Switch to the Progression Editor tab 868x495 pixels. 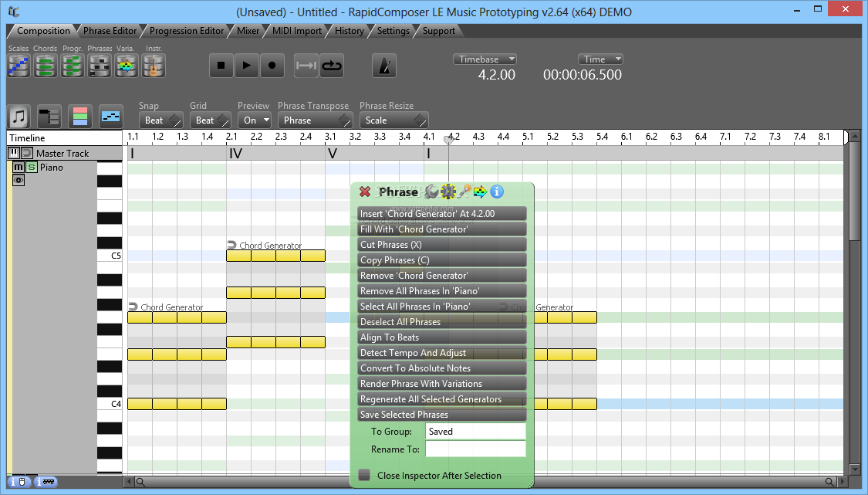(x=187, y=31)
